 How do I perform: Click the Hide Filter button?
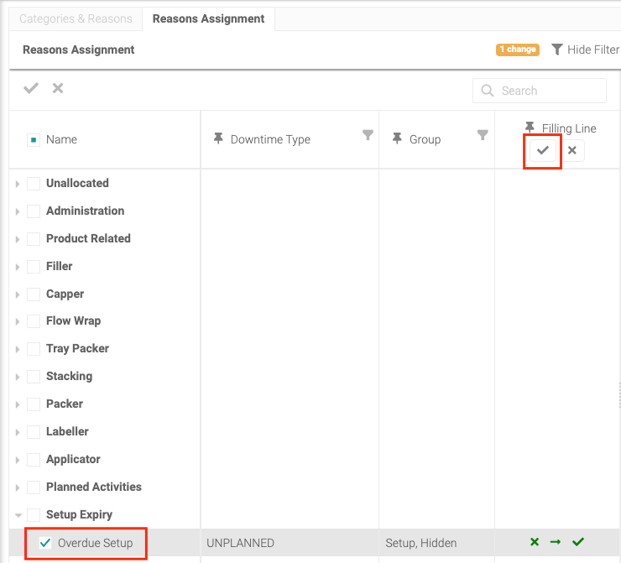point(584,50)
